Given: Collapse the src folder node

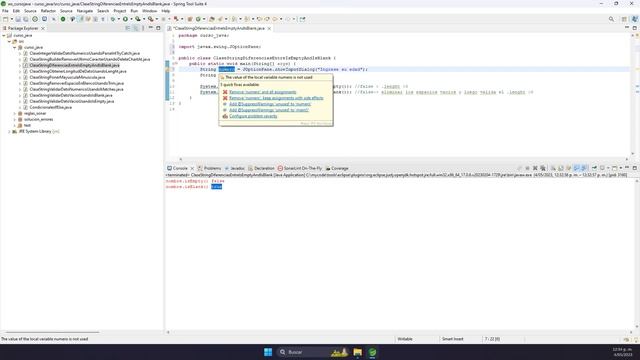Looking at the screenshot, I should (9, 41).
